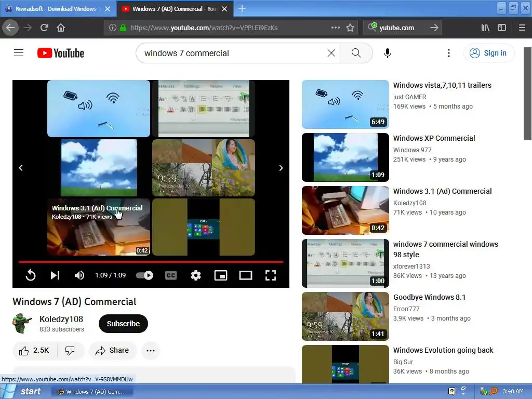Open the 2012 Windows 8 end-screen tile
This screenshot has width=532, height=399.
click(x=204, y=227)
